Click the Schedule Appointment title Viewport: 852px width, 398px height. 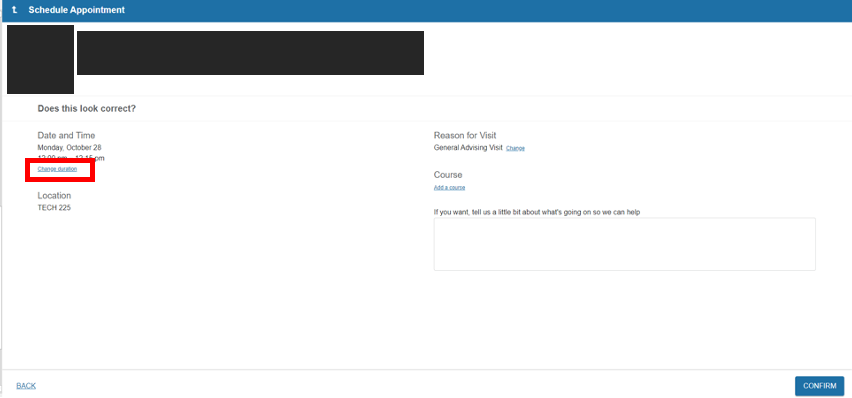point(77,10)
